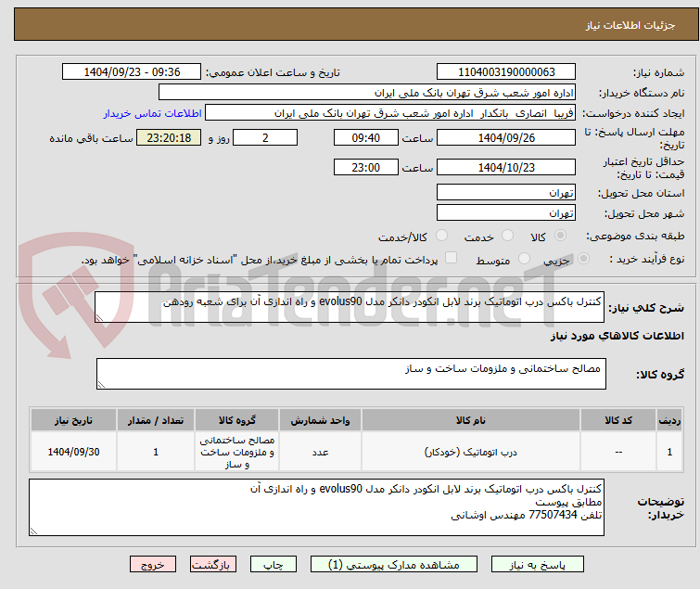Screen dimensions: 700x589
Task: Click the چاپ print button
Action: [x=274, y=565]
